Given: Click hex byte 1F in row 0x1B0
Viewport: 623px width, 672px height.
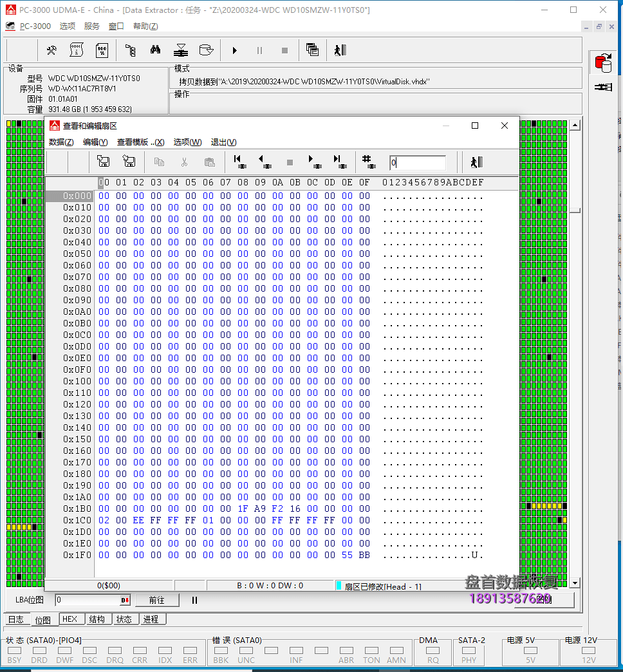Looking at the screenshot, I should click(x=243, y=509).
